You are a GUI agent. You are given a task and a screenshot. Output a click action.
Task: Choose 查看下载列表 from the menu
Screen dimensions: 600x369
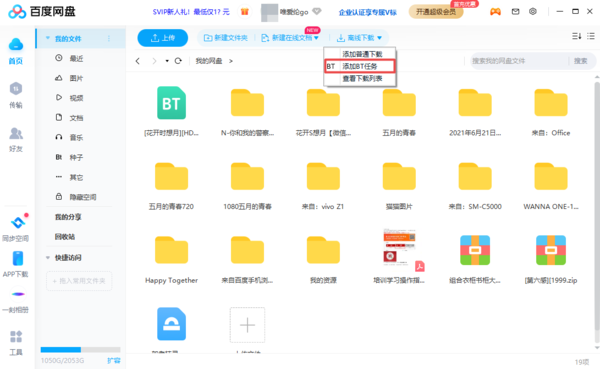[360, 78]
